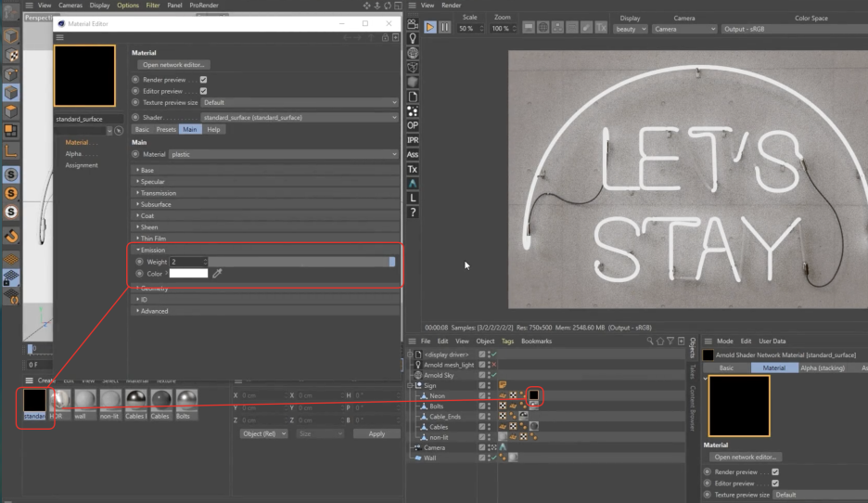Click the Emission Weight slider bar
Image resolution: width=868 pixels, height=503 pixels.
tap(301, 262)
